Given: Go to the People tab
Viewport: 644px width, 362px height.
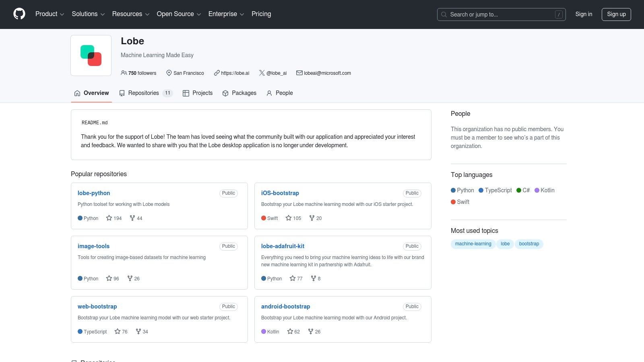Looking at the screenshot, I should coord(279,93).
